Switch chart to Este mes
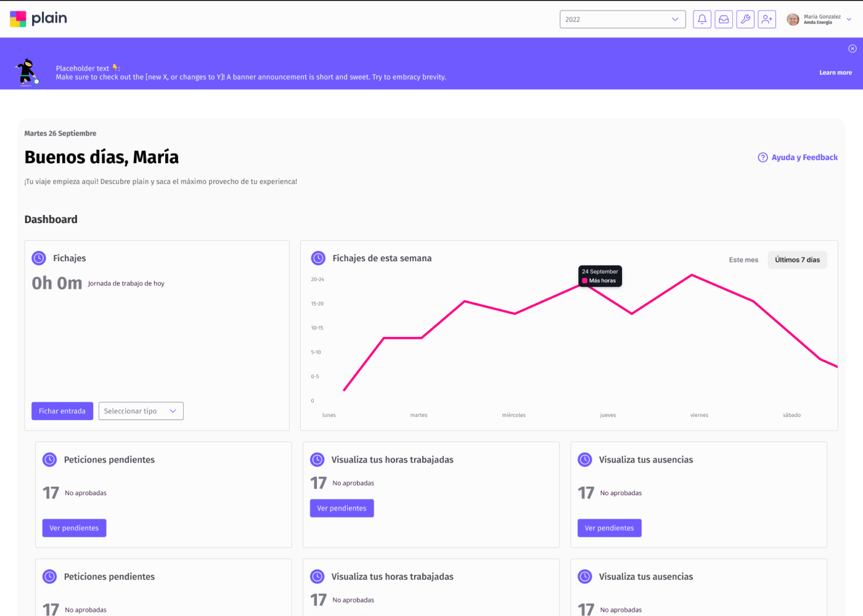Screen dimensions: 863x616 743,260
